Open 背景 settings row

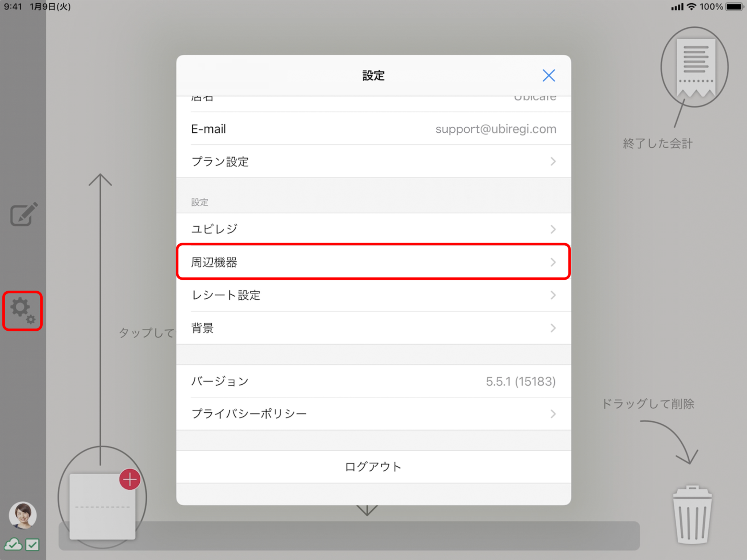pos(373,328)
